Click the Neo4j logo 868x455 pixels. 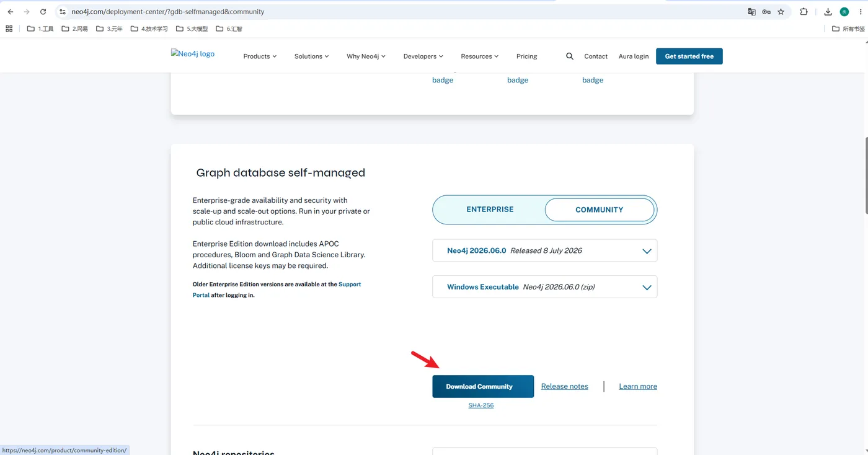click(193, 54)
